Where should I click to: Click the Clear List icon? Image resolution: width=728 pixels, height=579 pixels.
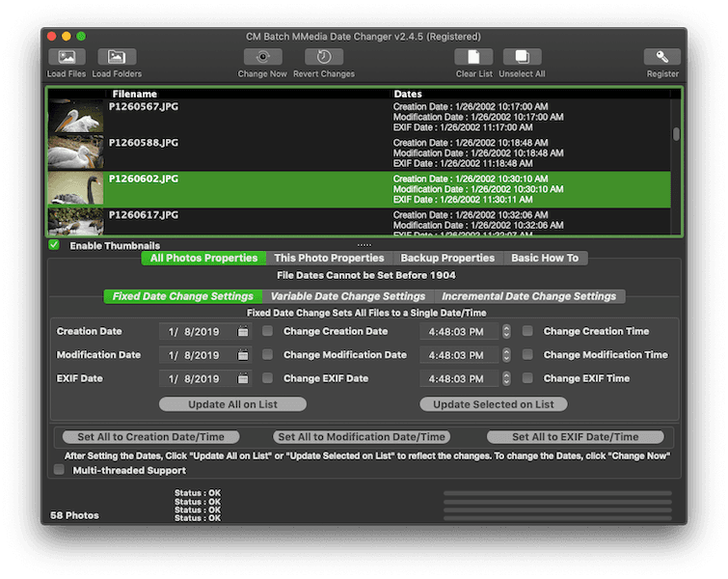[473, 57]
